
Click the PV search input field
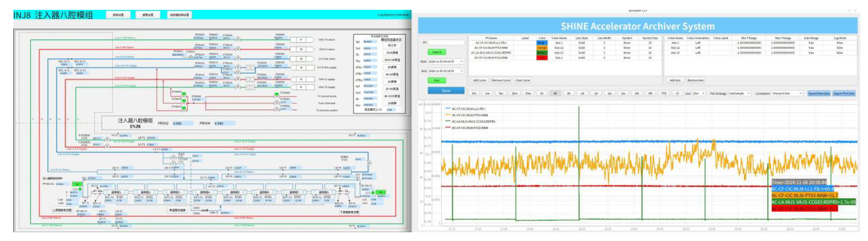[x=446, y=42]
